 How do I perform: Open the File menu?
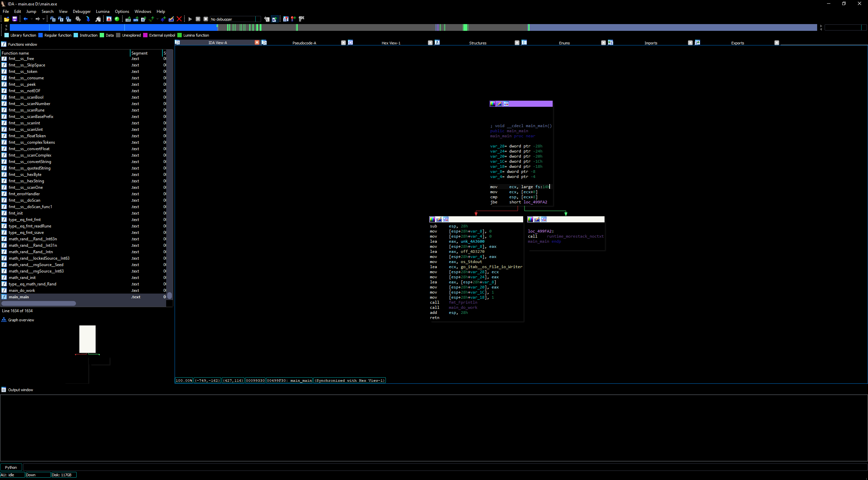click(6, 11)
